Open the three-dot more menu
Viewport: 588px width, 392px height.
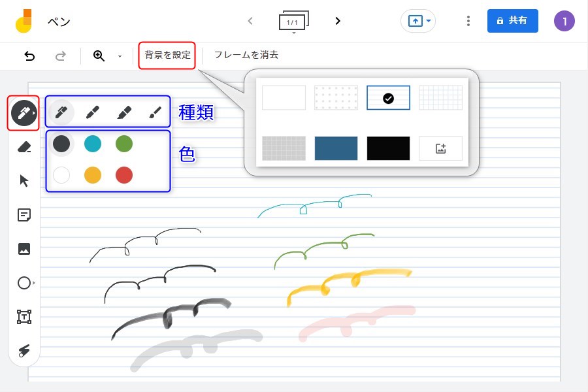468,21
